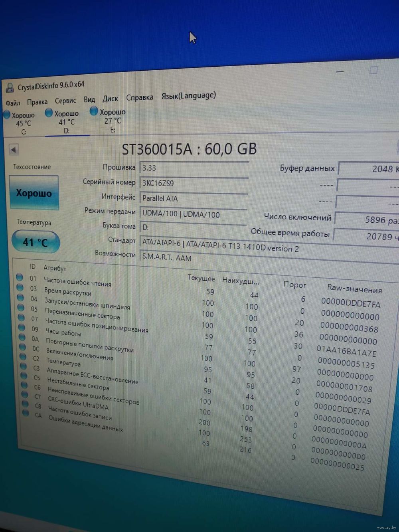Click the 41 °C temperature indicator

pyautogui.click(x=36, y=242)
